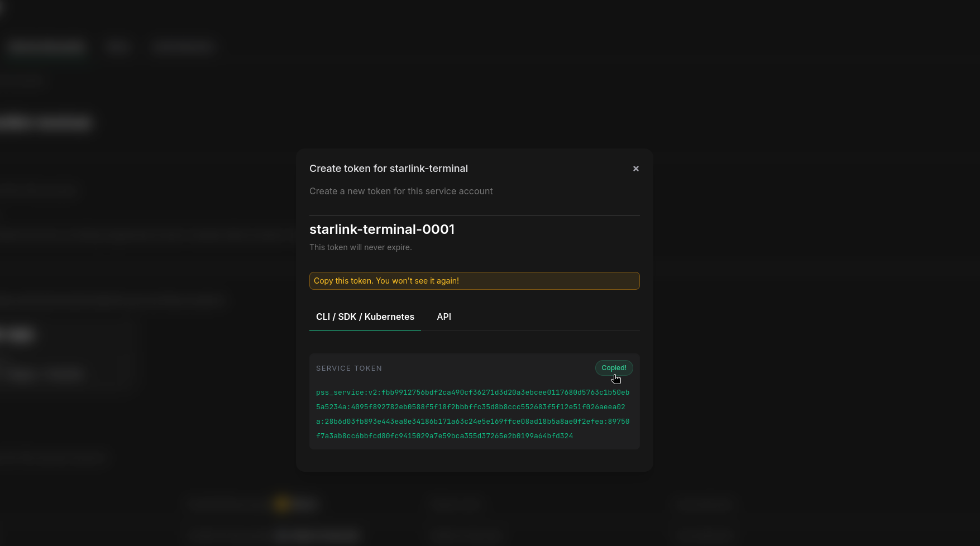The image size is (980, 546).
Task: Click the highlighted first navigation tab in header
Action: 47,47
